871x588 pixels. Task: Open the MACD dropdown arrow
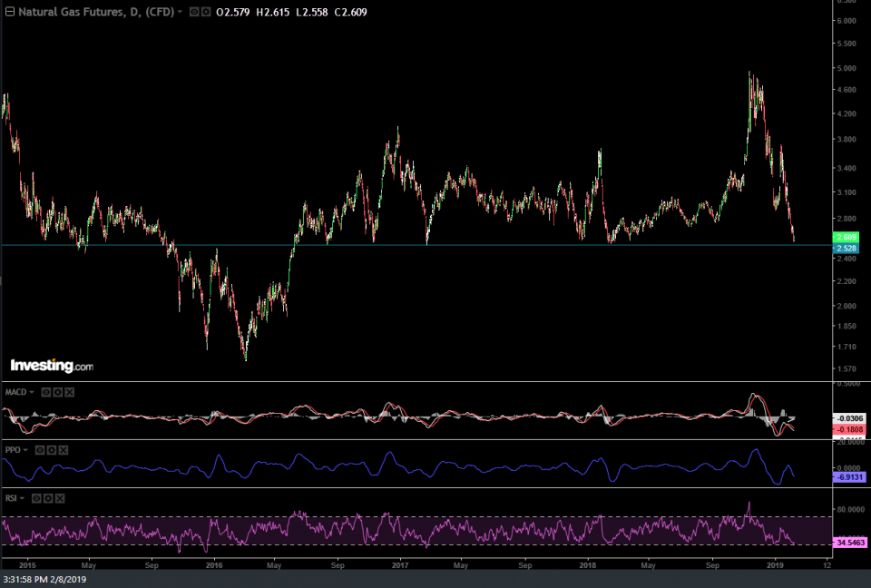click(34, 392)
